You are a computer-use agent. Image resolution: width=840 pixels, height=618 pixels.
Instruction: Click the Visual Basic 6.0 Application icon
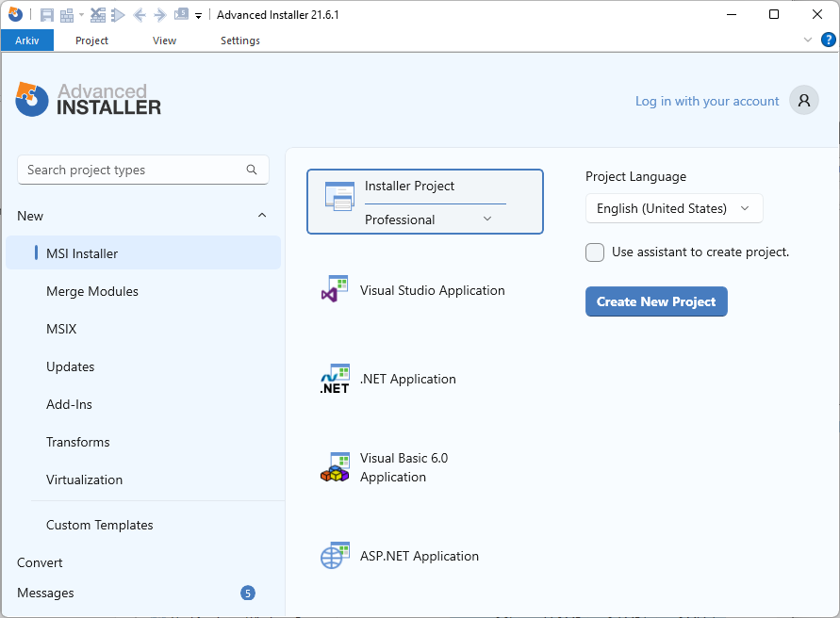coord(335,467)
